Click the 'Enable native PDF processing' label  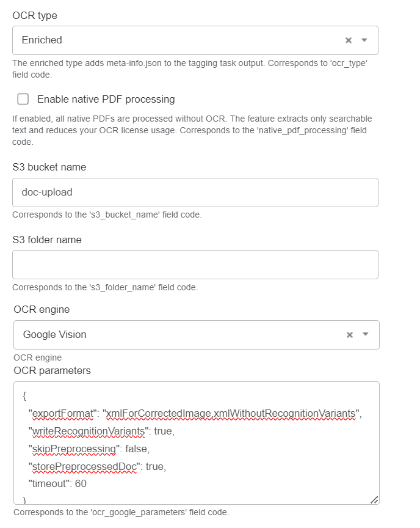click(106, 100)
